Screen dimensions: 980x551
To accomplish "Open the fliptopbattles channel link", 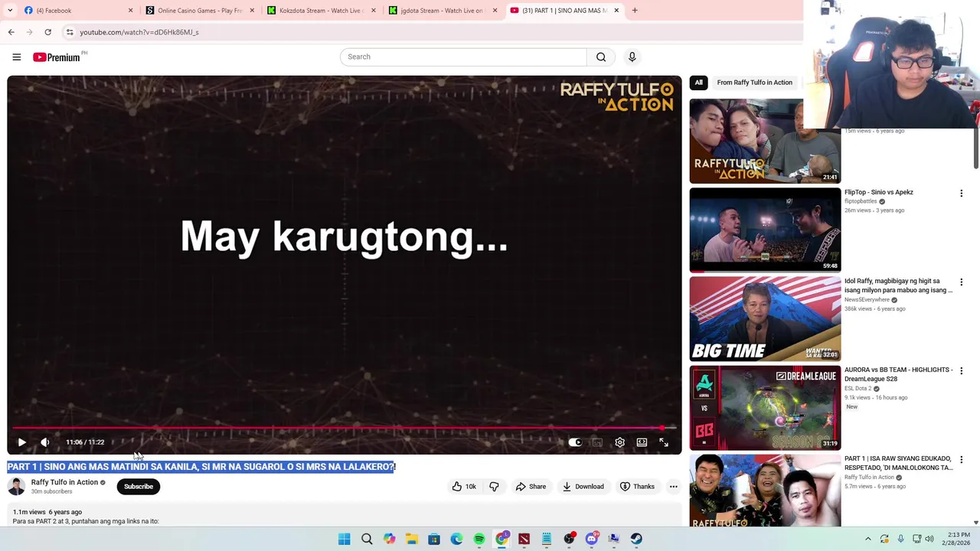I will pyautogui.click(x=861, y=201).
